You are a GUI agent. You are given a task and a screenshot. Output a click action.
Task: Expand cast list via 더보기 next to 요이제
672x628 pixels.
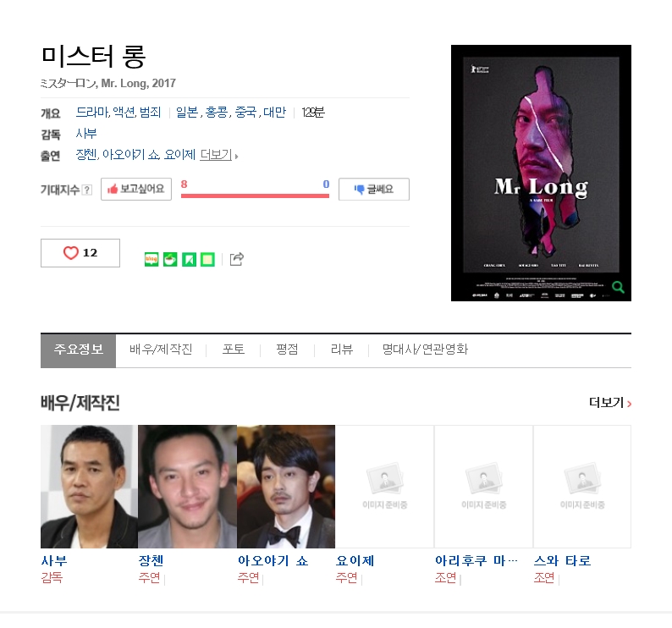218,155
